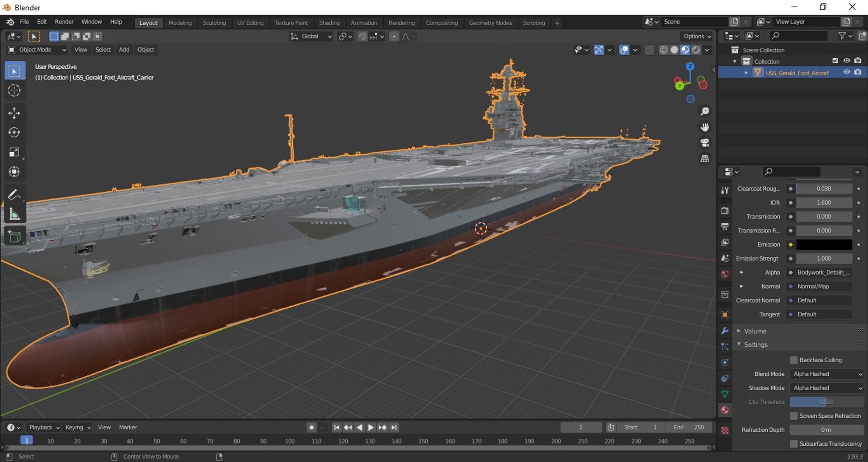Screen dimensions: 868x462
Task: Jump to end frame button
Action: pos(394,427)
